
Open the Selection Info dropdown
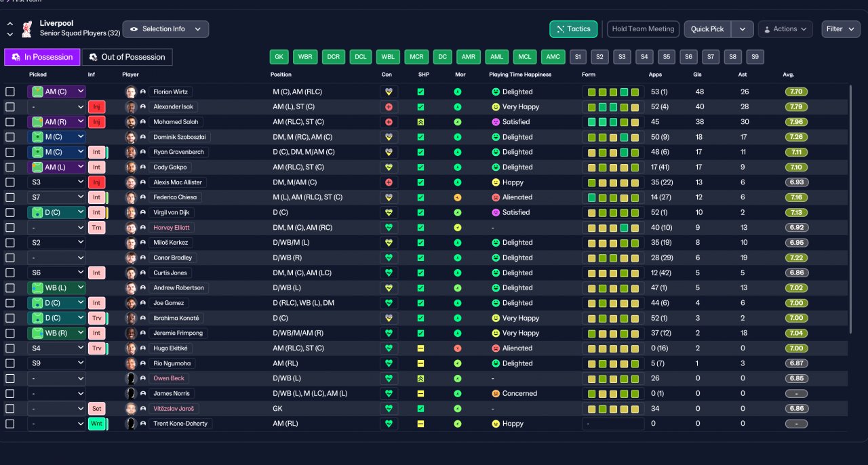click(x=165, y=29)
